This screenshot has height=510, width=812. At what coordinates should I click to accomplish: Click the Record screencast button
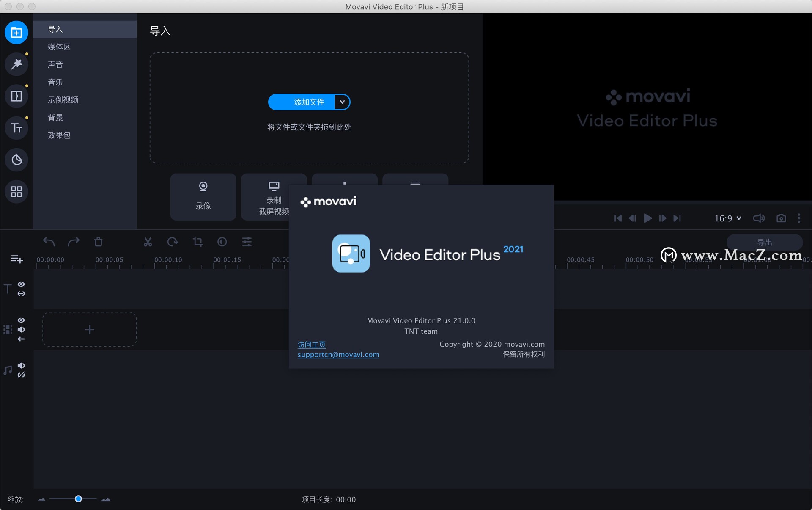click(x=274, y=196)
